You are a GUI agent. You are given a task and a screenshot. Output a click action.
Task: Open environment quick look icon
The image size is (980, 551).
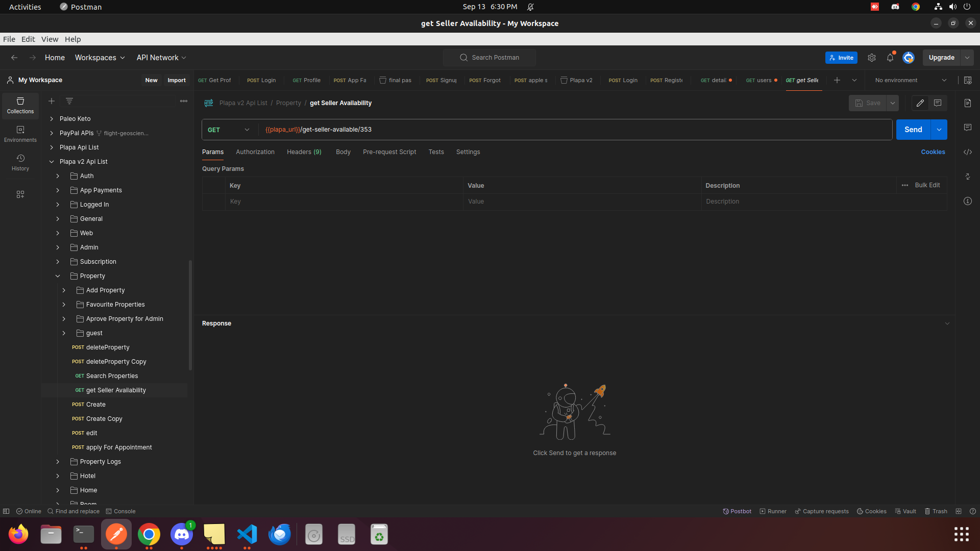(968, 80)
